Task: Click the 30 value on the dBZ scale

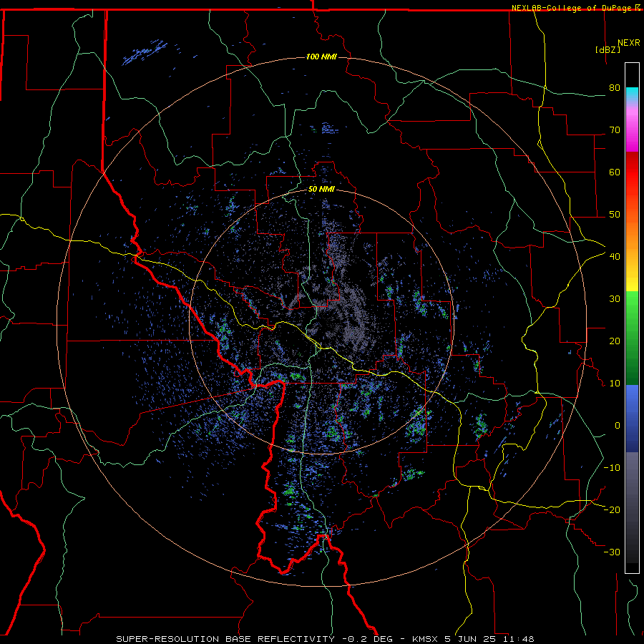Action: (x=615, y=299)
